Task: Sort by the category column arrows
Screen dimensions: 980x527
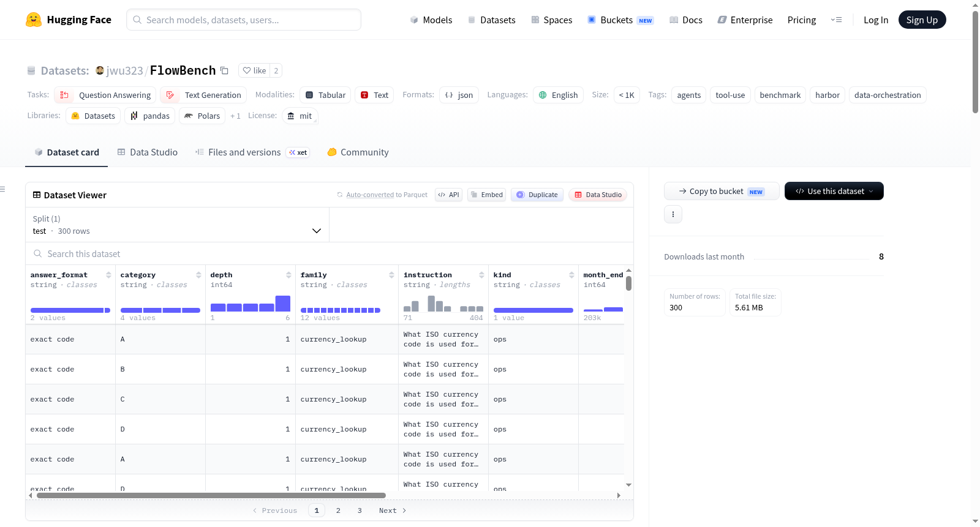Action: pos(198,275)
